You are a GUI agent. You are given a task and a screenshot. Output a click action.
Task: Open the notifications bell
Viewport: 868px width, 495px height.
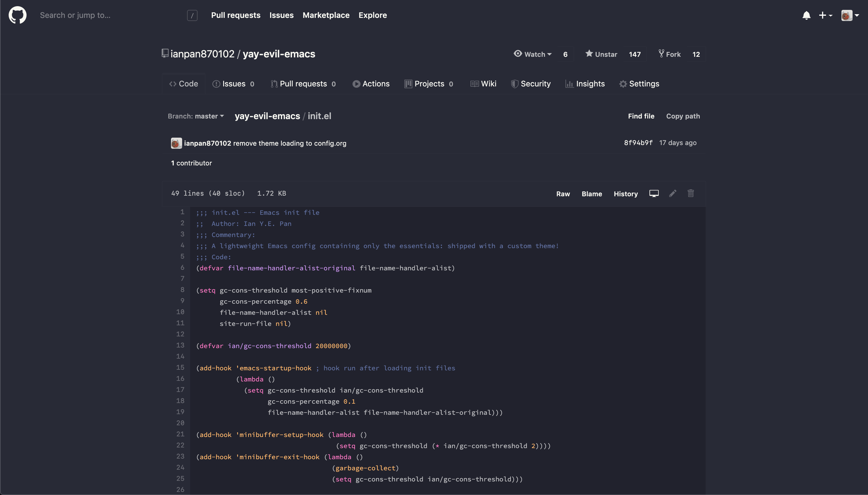[x=806, y=15]
